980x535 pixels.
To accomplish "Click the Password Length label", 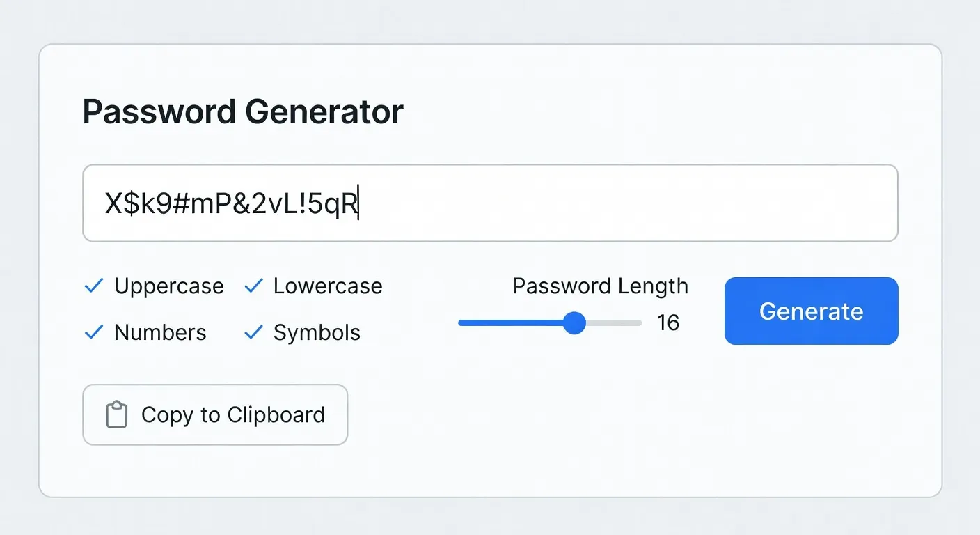I will coord(600,286).
